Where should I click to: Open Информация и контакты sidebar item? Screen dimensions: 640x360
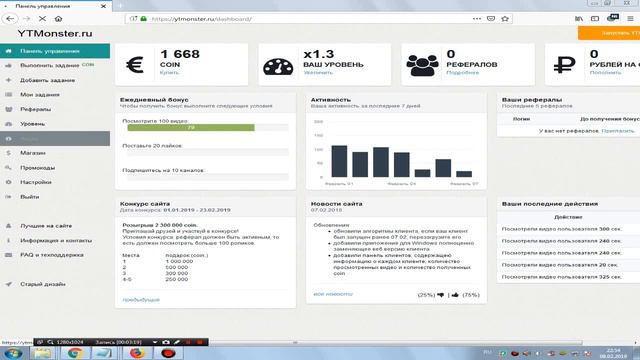[x=55, y=240]
